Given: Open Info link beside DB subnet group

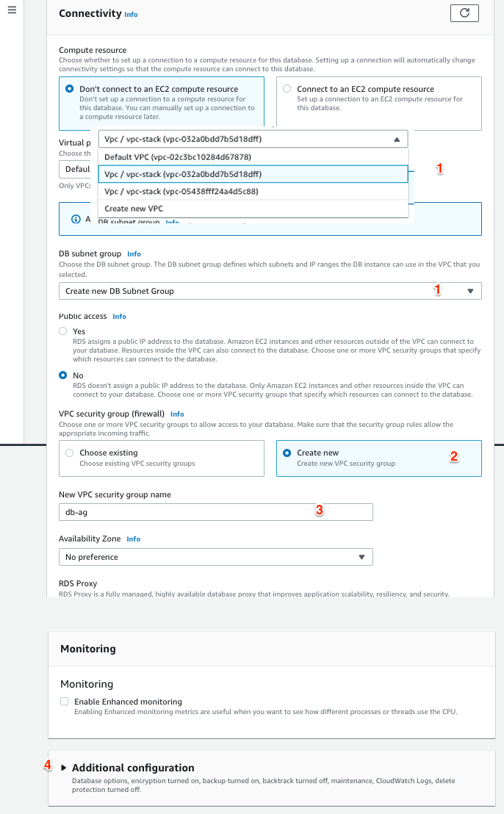Looking at the screenshot, I should click(134, 254).
